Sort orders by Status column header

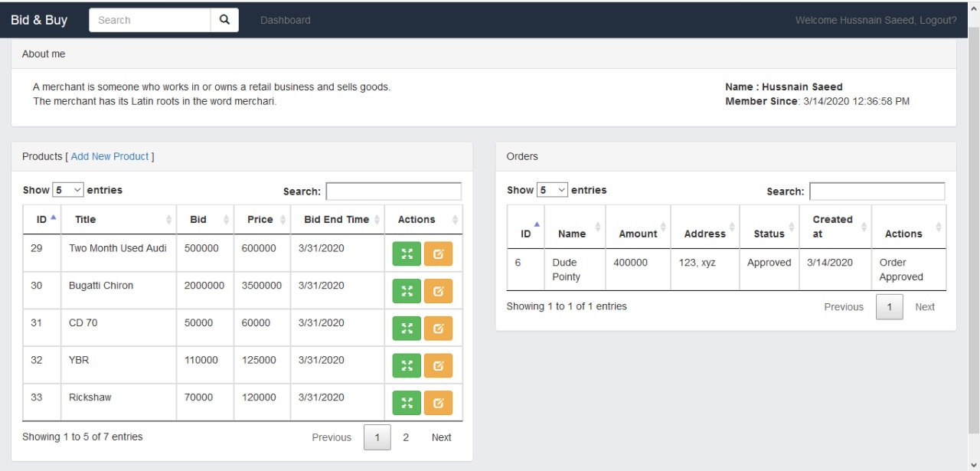[x=769, y=234]
